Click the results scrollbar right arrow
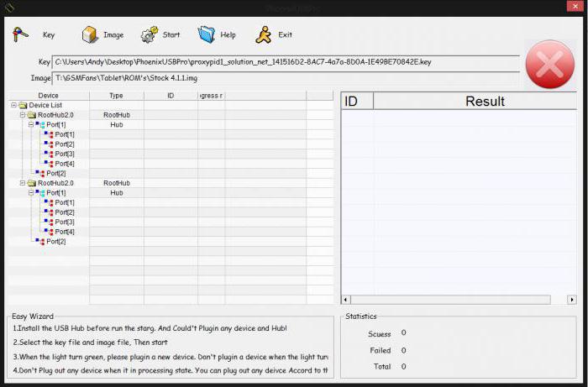Screen dimensions: 588x387 point(572,300)
